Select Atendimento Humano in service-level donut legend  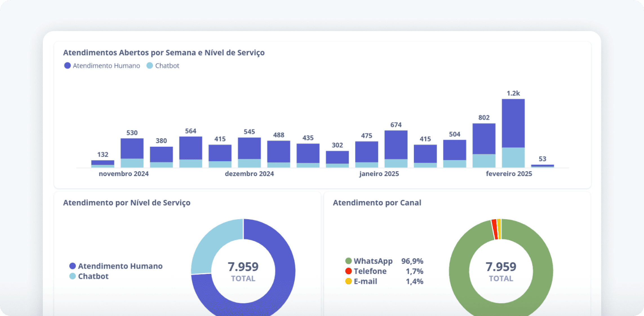tap(116, 266)
